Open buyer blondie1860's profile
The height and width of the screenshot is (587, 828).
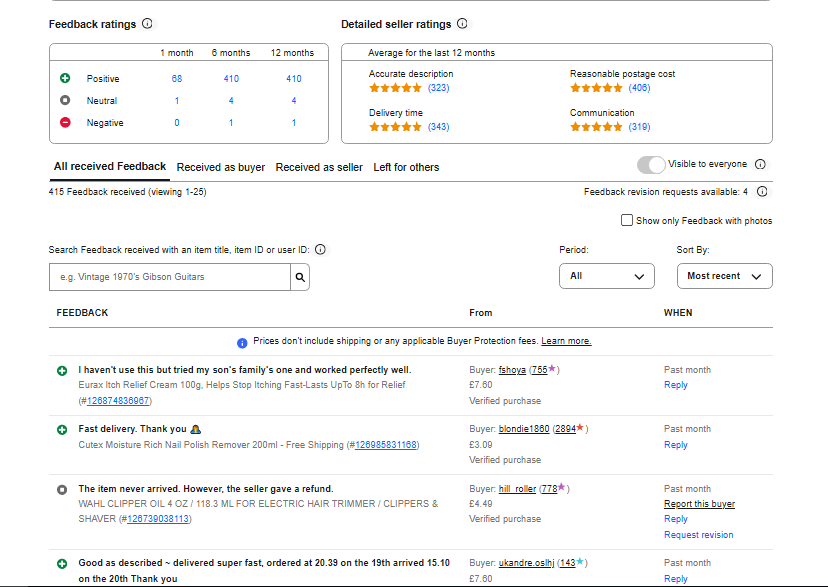pyautogui.click(x=524, y=429)
